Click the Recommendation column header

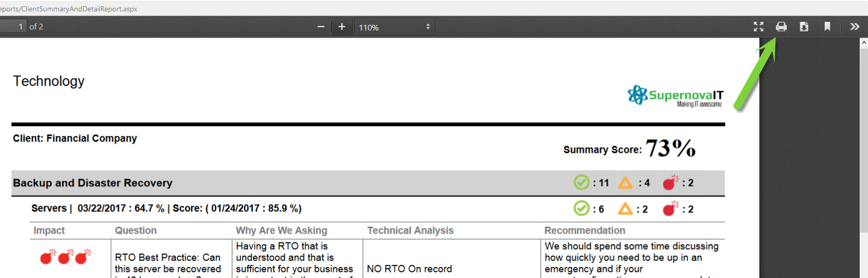coord(585,230)
